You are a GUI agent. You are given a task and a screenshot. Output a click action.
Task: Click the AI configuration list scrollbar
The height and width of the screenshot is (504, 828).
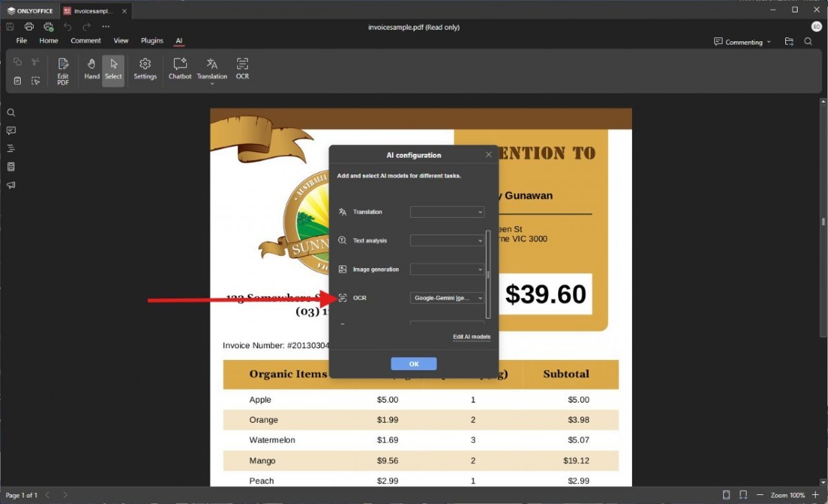tap(489, 274)
